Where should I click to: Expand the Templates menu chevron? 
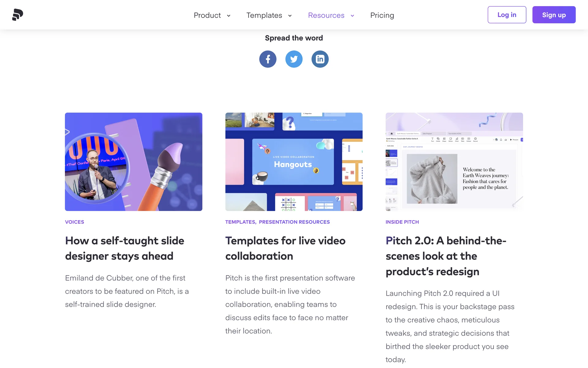pyautogui.click(x=290, y=16)
